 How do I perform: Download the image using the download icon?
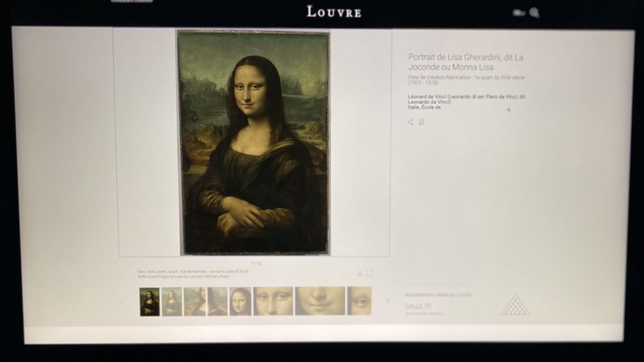coord(360,273)
